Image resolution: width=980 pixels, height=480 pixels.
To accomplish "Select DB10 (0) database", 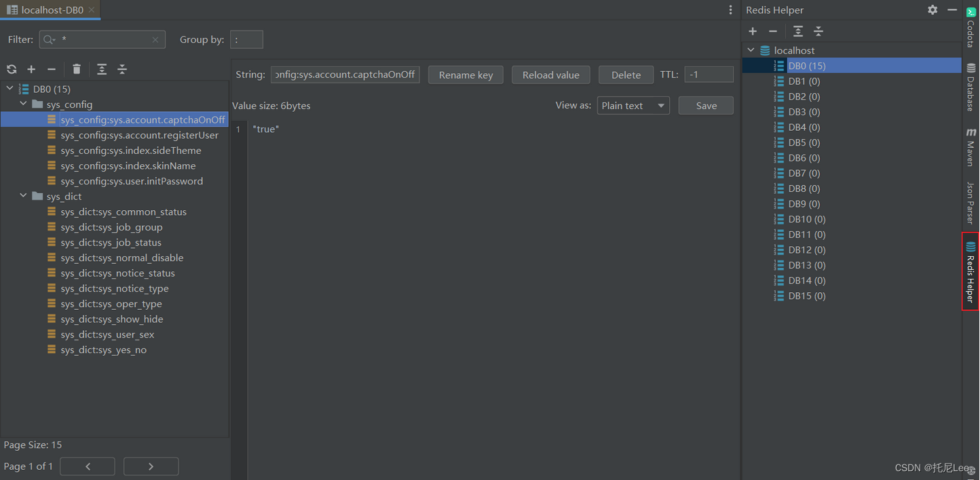I will tap(806, 219).
